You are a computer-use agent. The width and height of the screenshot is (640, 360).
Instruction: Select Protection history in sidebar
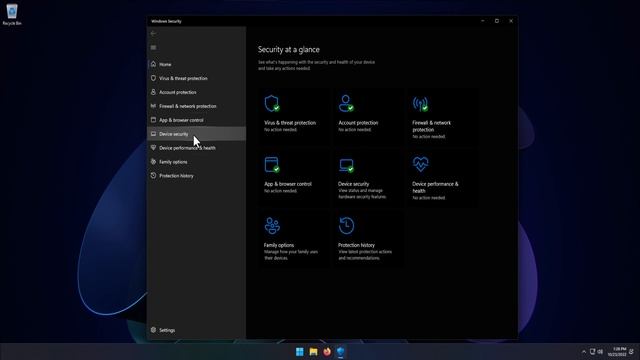click(196, 176)
